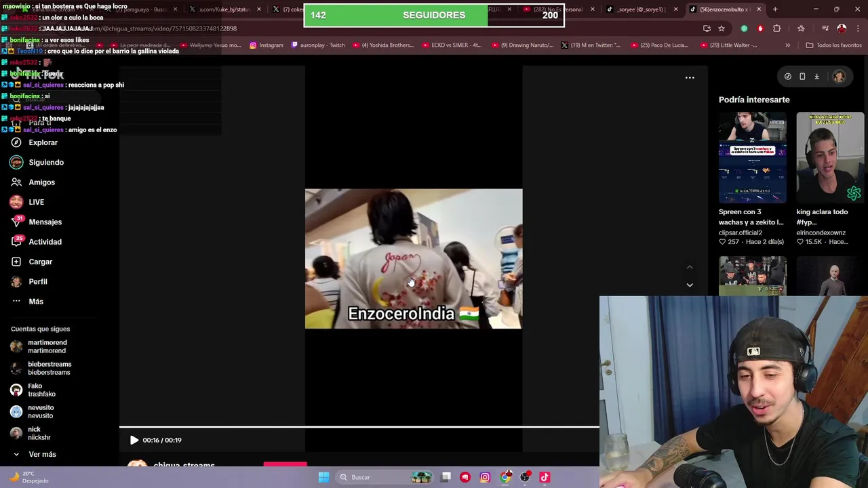
Task: Close the _soryee browser tab
Action: pos(675,9)
